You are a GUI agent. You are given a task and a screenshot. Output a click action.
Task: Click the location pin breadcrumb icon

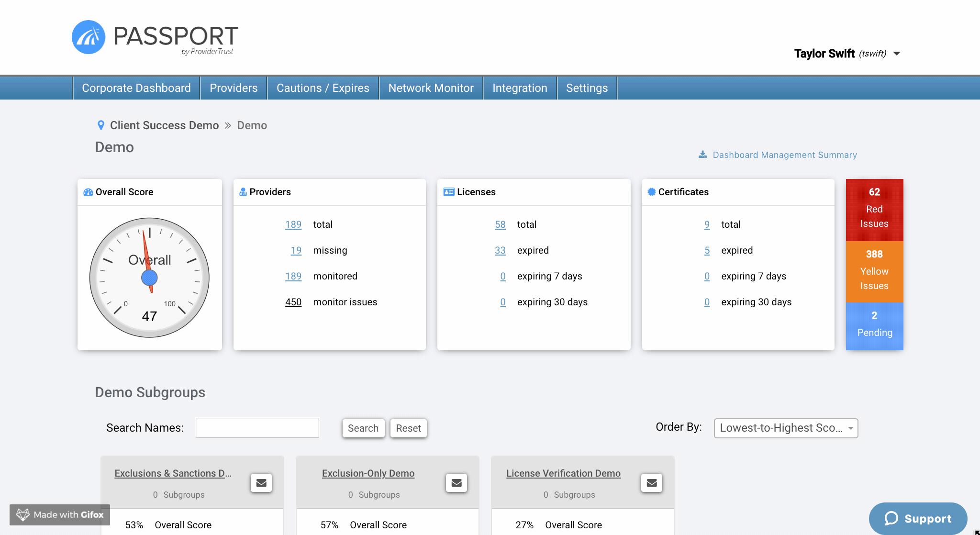tap(101, 125)
